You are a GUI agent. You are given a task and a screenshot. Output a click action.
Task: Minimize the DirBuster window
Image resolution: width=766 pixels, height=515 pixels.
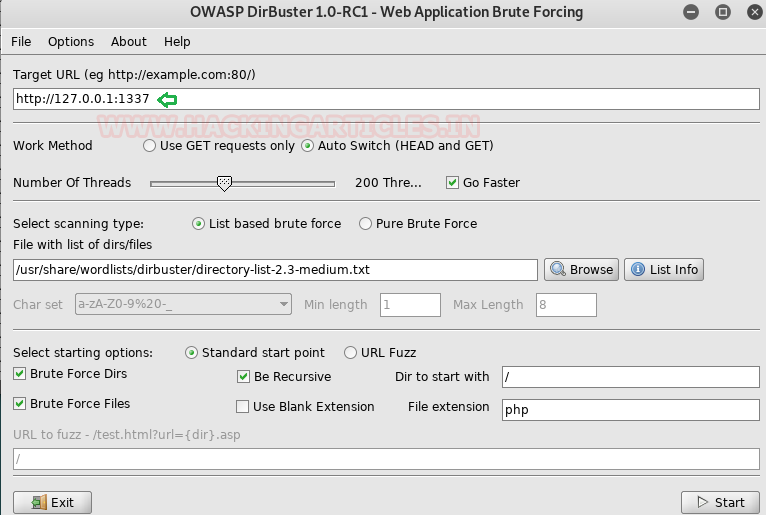click(x=691, y=12)
